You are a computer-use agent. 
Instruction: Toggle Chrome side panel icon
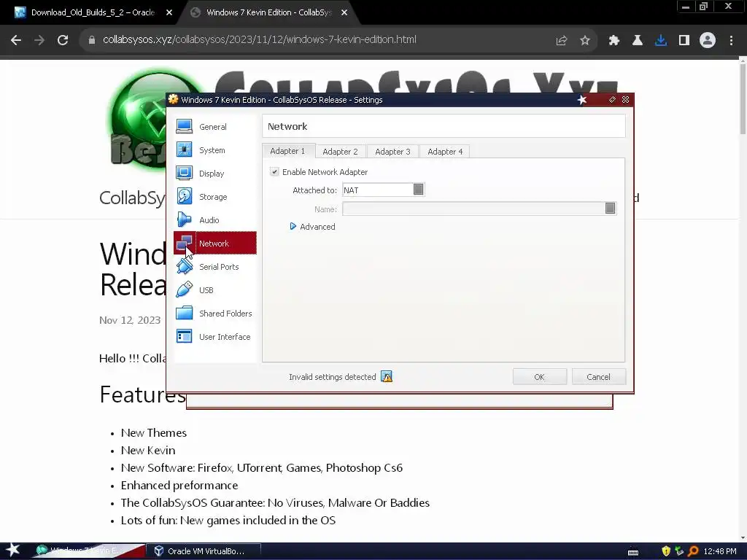684,41
